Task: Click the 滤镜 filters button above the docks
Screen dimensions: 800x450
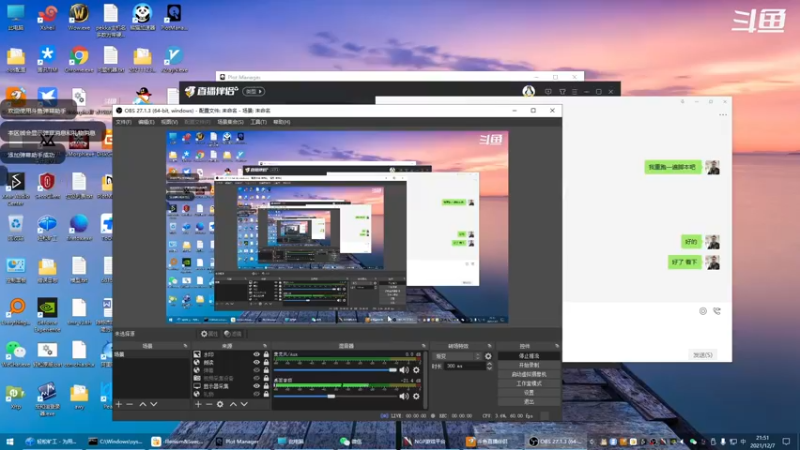Action: coord(233,334)
